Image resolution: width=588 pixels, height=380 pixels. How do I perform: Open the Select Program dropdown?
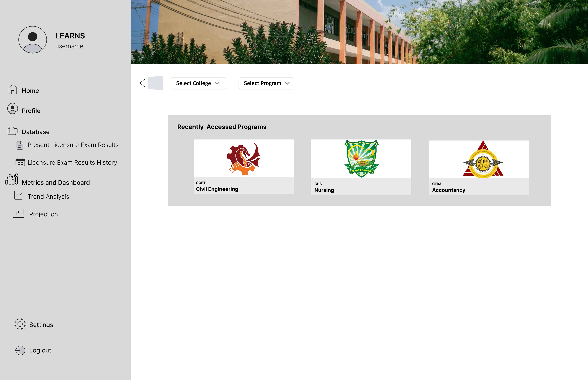pos(266,83)
